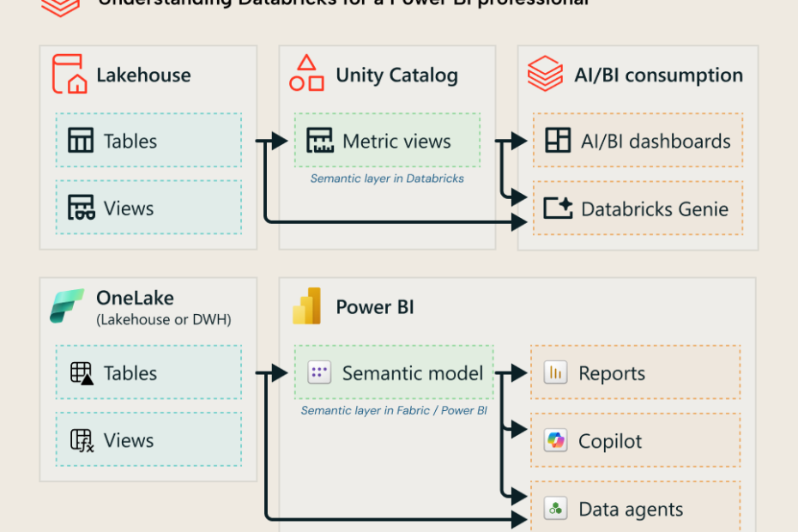
Task: Click the Semantic model purple dots icon
Action: point(319,372)
